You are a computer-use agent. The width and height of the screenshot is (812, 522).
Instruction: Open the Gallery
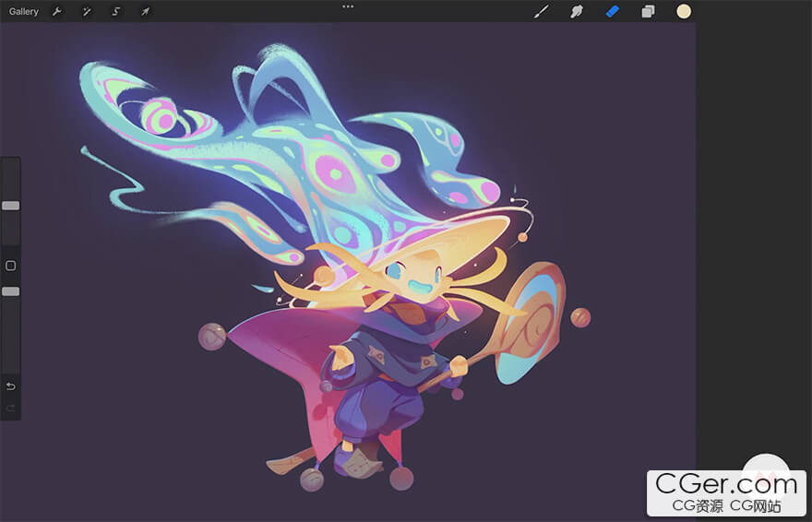pos(23,11)
